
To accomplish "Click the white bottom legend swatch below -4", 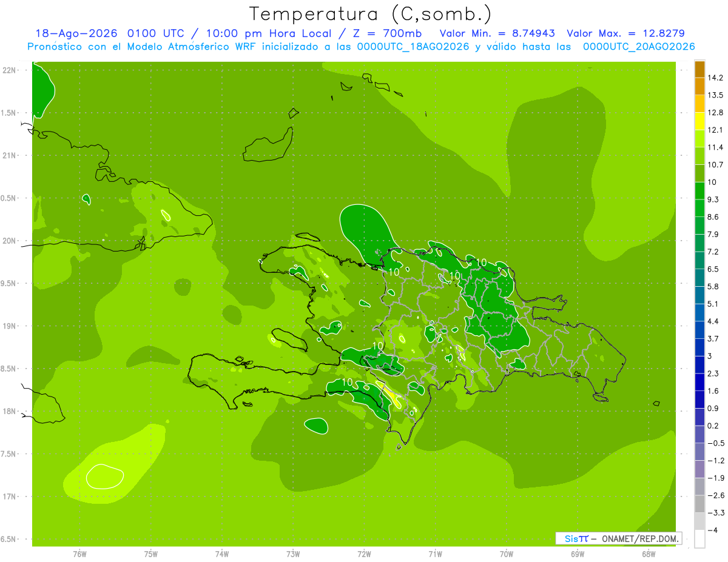I will point(699,538).
